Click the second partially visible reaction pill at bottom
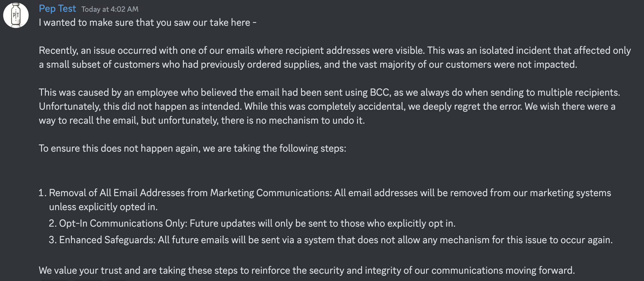 [88, 280]
